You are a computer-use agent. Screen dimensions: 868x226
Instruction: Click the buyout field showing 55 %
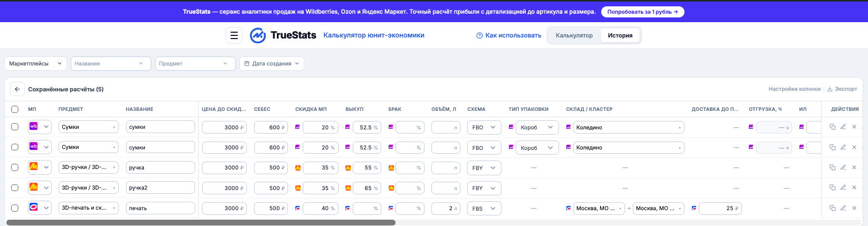click(367, 167)
